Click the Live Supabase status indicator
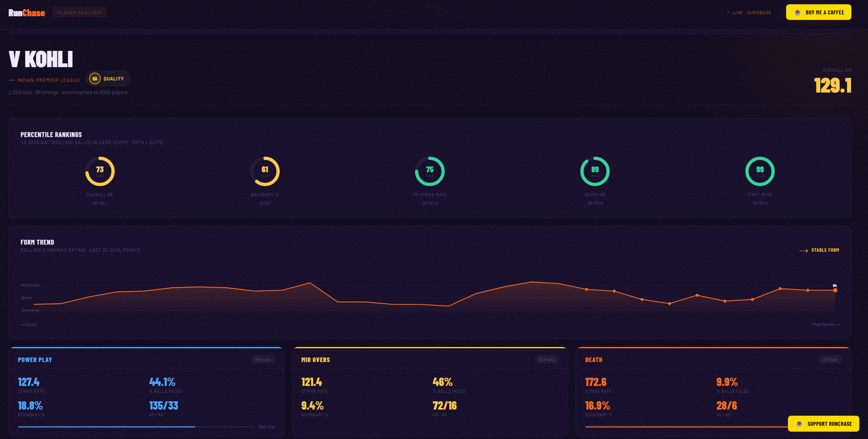The image size is (868, 439). click(749, 13)
